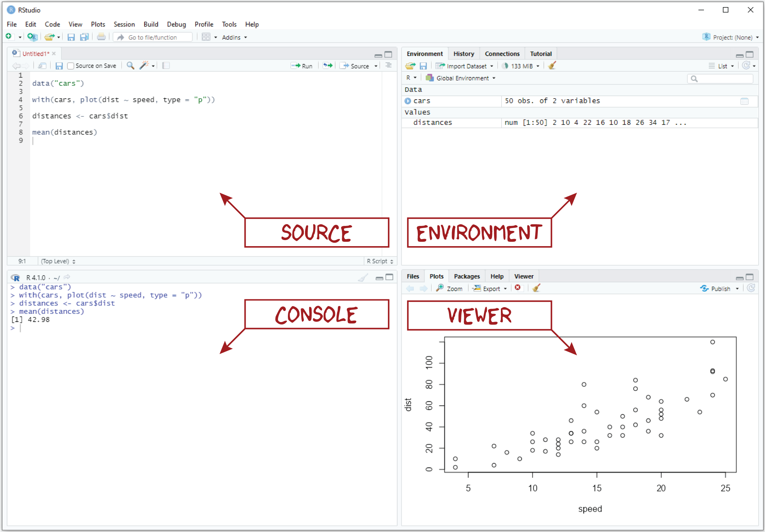Switch to the Packages tab
The height and width of the screenshot is (532, 765).
coord(466,276)
